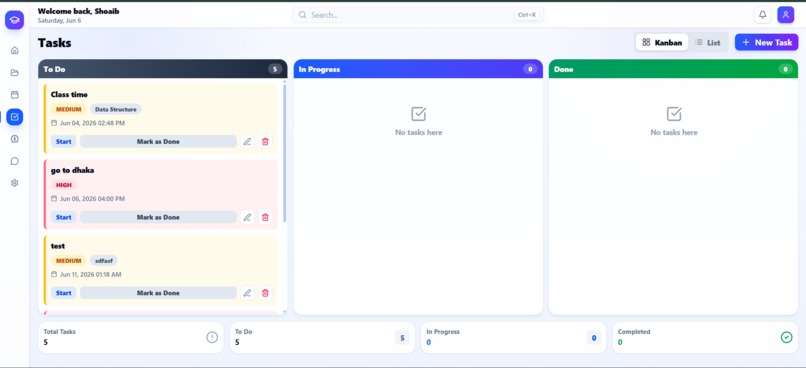Click the Done header count badge
Image resolution: width=806 pixels, height=368 pixels.
pyautogui.click(x=785, y=69)
